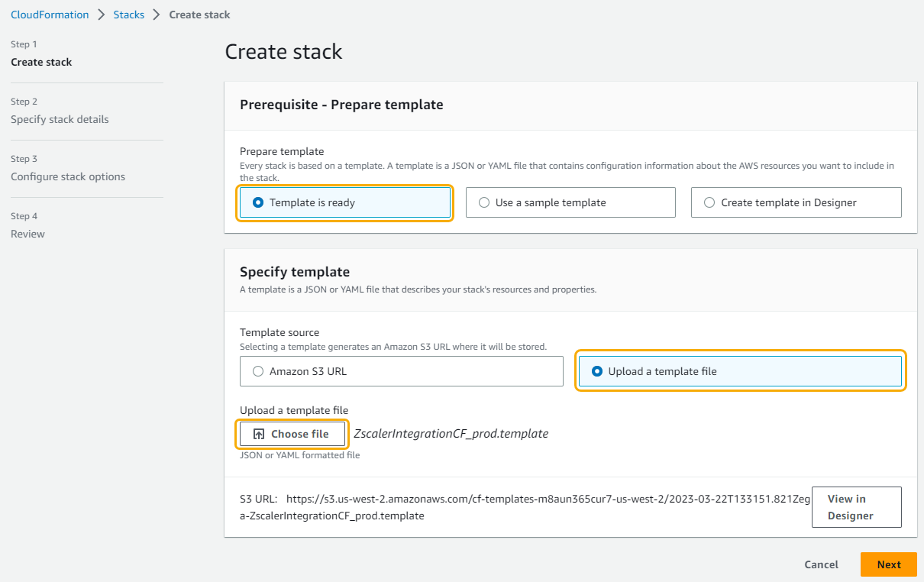The width and height of the screenshot is (924, 582).
Task: Click Create stack in the breadcrumb
Action: 199,15
